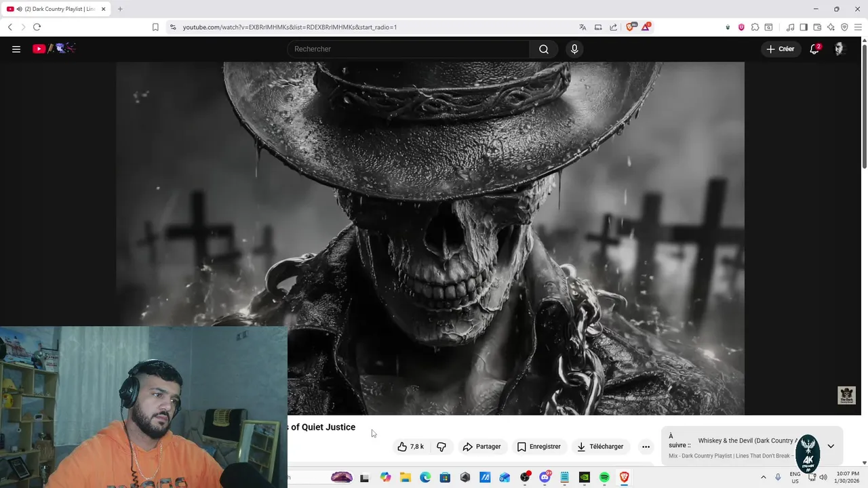The height and width of the screenshot is (488, 868).
Task: Open the media control music note
Action: [790, 27]
